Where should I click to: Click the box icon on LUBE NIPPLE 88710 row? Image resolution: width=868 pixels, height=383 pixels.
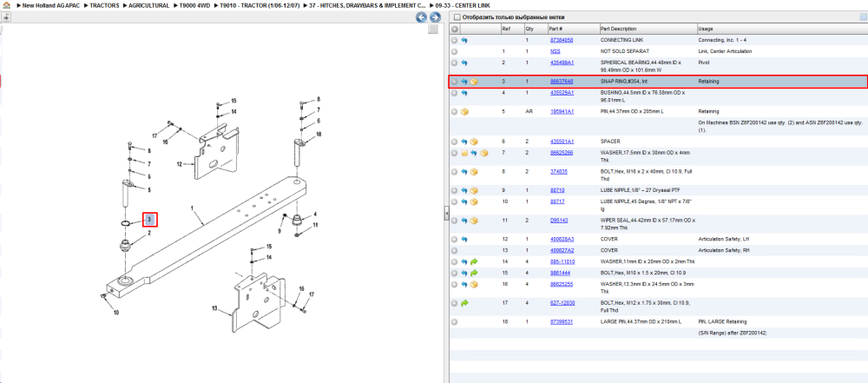(x=475, y=191)
